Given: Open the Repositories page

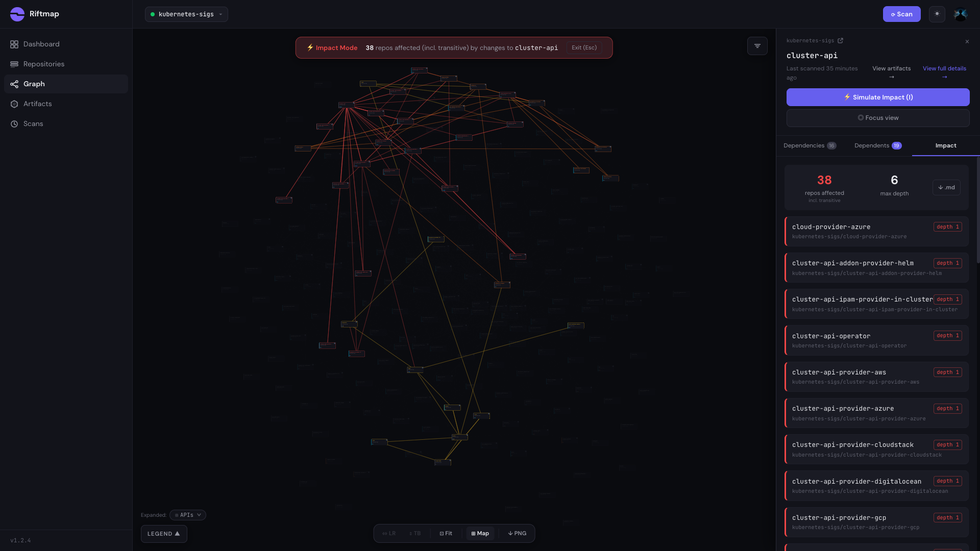Looking at the screenshot, I should (x=66, y=64).
